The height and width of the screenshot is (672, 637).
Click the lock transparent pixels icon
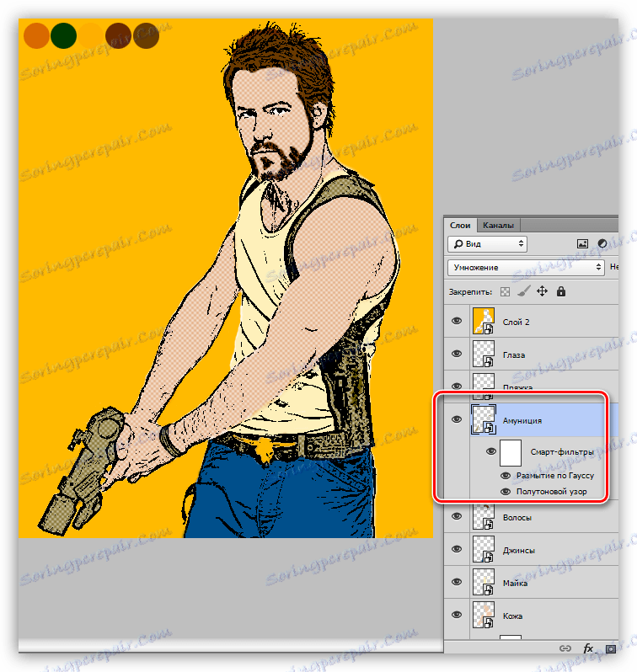[506, 292]
